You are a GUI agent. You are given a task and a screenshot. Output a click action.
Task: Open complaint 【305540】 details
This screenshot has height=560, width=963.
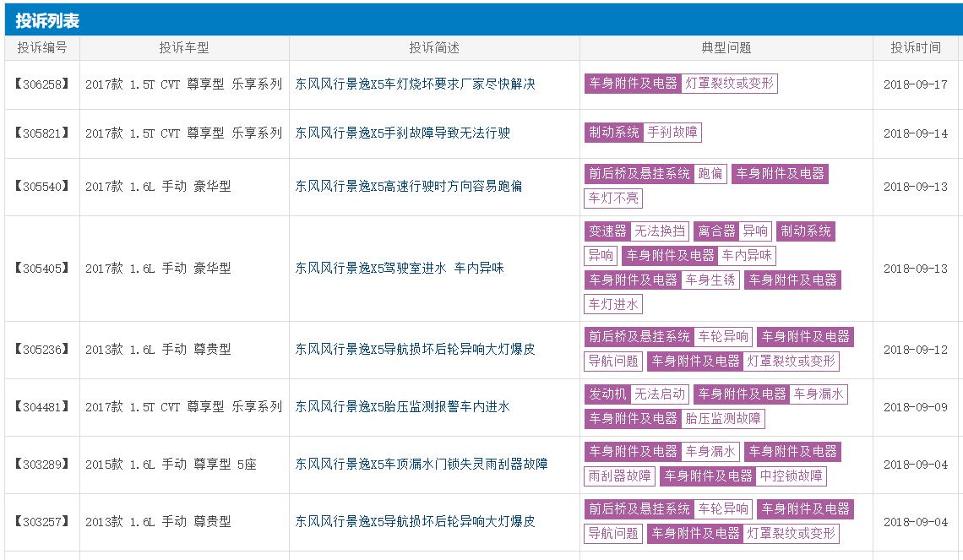coord(41,185)
